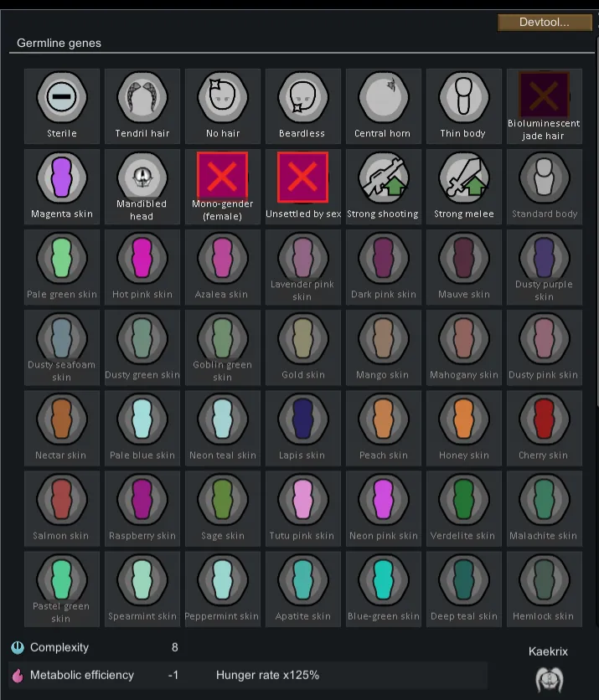Select the Tendril hair gene
The image size is (599, 700).
point(142,106)
